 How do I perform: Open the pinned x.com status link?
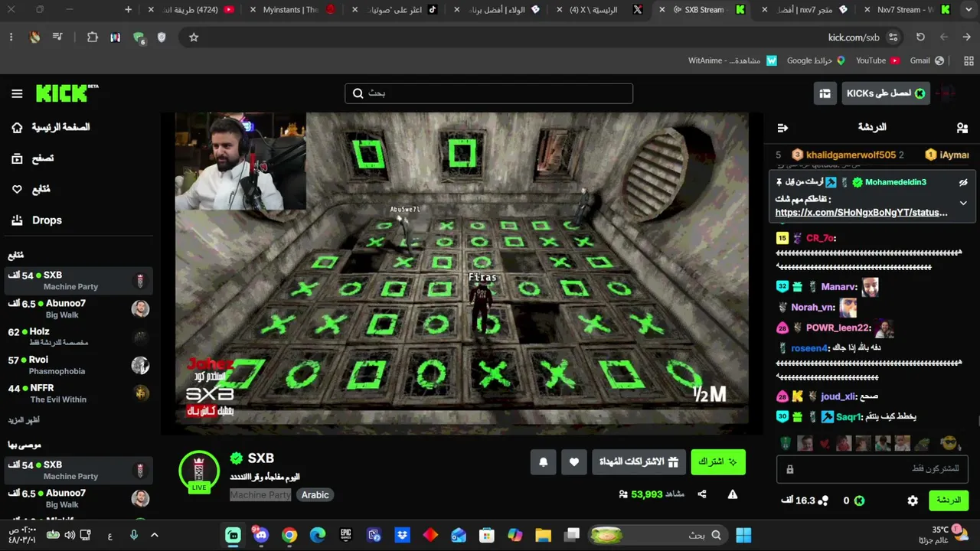(x=861, y=213)
